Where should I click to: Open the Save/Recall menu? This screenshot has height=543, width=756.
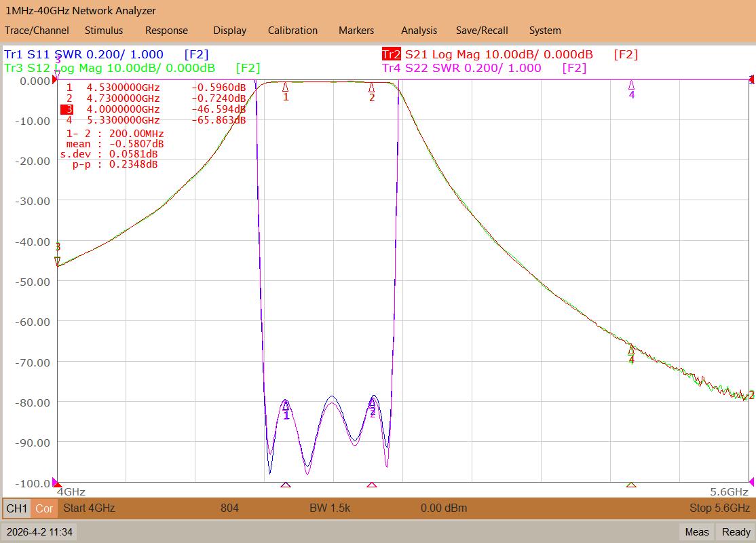tap(482, 31)
